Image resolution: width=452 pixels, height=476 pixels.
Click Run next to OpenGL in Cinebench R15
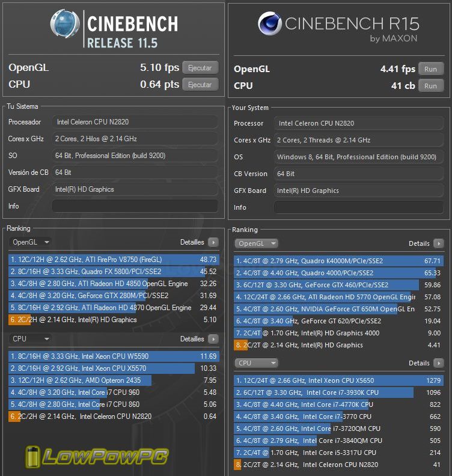pos(431,69)
